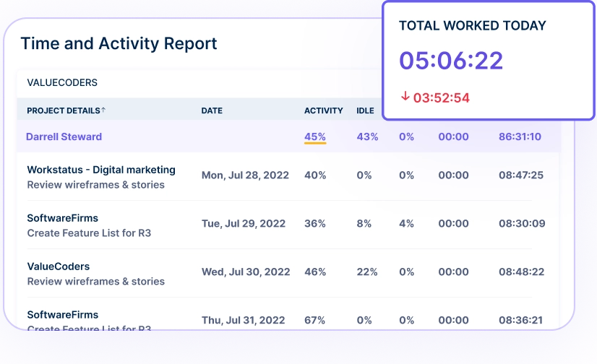Open Workstatus - Digital marketing project
597x364 pixels.
coord(101,170)
